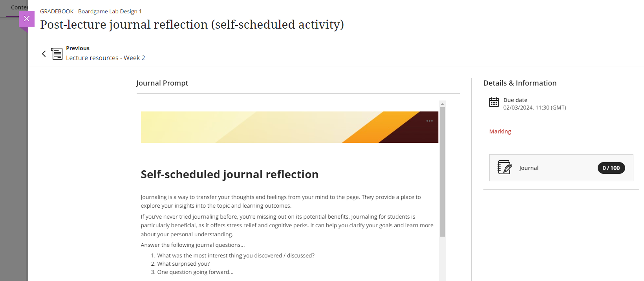The height and width of the screenshot is (281, 644).
Task: Select the Journal notebook icon
Action: coord(505,168)
